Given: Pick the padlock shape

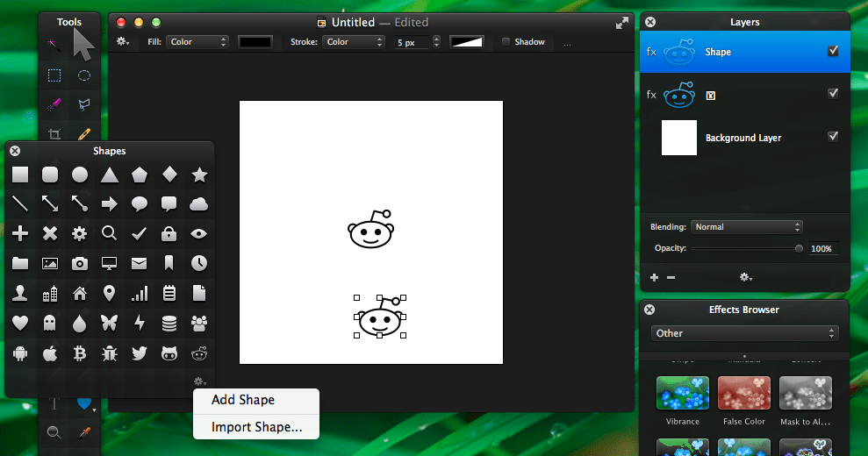Looking at the screenshot, I should coord(169,233).
